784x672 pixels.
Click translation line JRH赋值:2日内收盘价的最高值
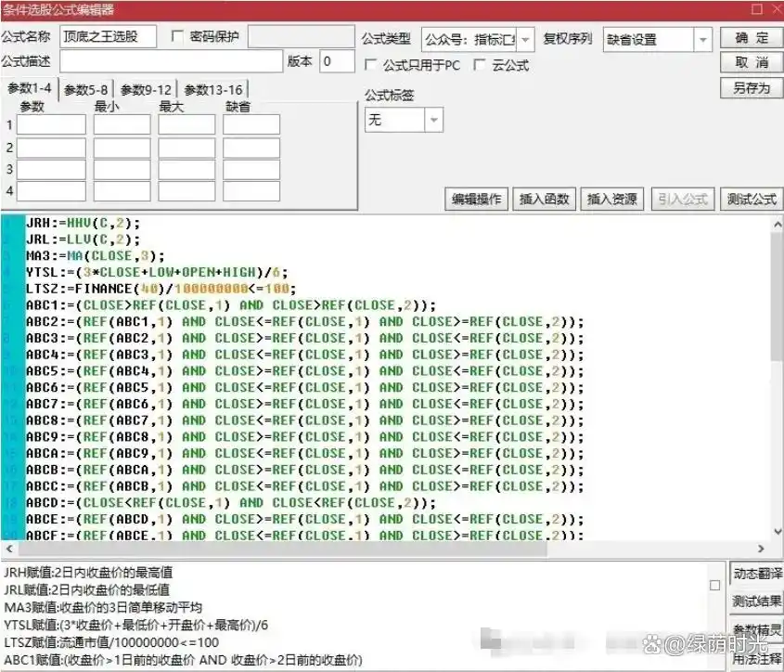tap(88, 573)
